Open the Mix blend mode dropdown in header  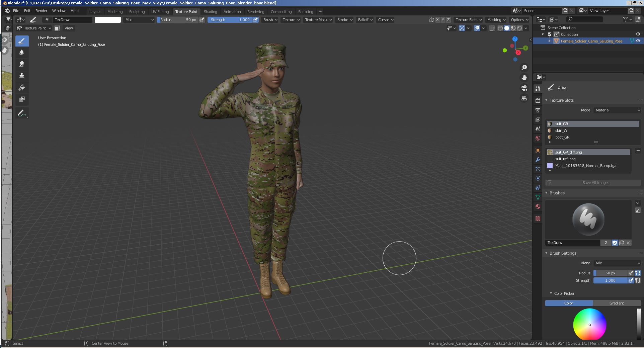click(139, 20)
